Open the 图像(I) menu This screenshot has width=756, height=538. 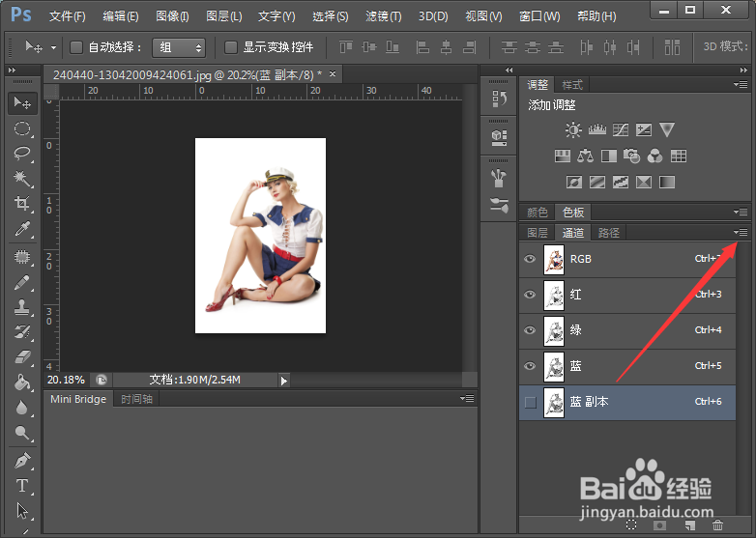(x=172, y=16)
